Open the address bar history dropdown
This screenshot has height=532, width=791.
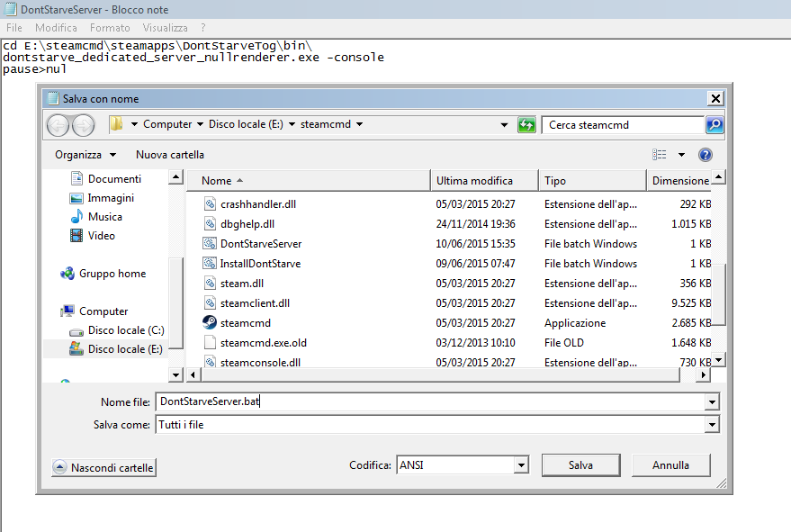tap(504, 124)
